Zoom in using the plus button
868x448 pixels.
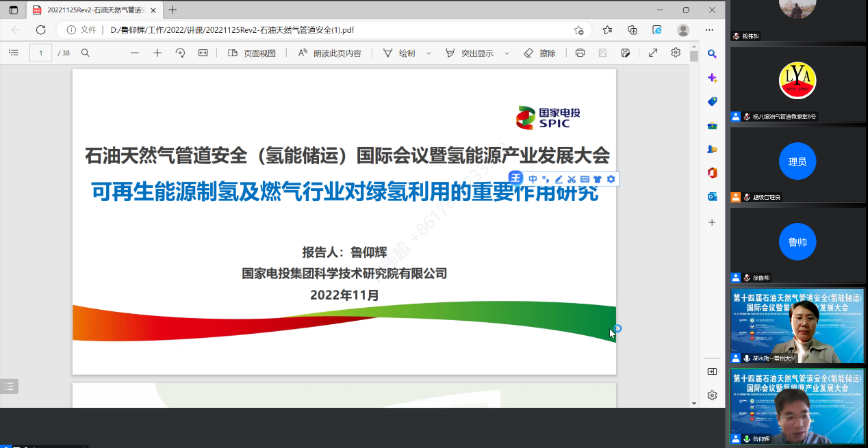(157, 53)
